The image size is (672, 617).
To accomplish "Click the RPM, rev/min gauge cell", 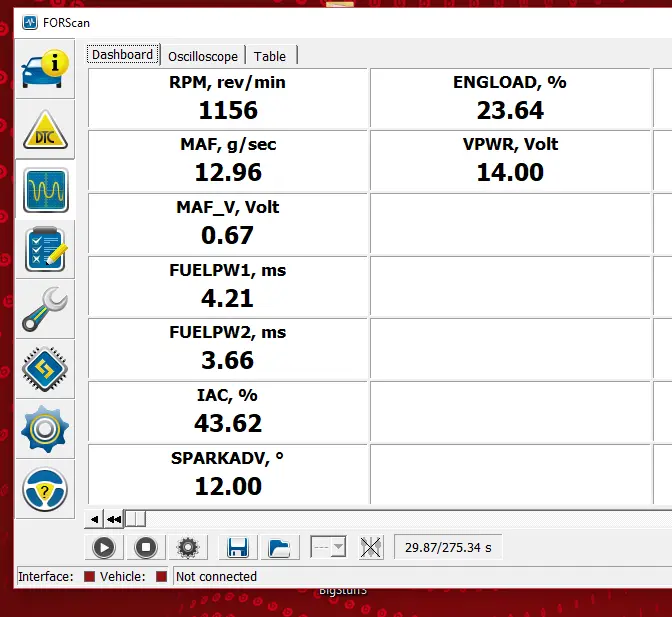I will 228,98.
